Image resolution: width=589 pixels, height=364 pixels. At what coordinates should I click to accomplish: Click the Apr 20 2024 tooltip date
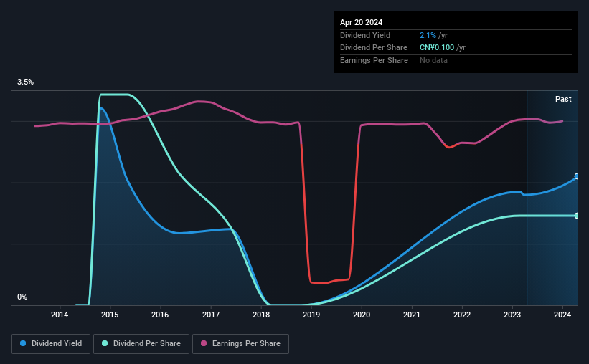(x=361, y=22)
